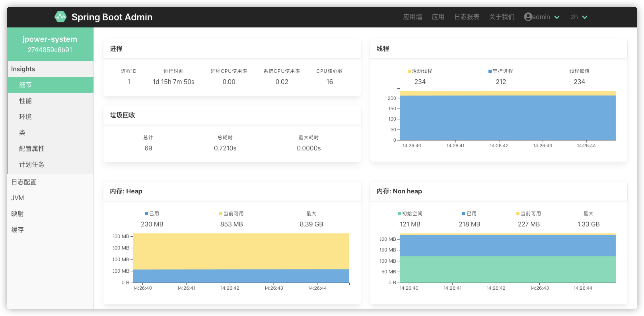644x316 pixels.
Task: Click the 线程峰值 value 234
Action: click(x=579, y=82)
